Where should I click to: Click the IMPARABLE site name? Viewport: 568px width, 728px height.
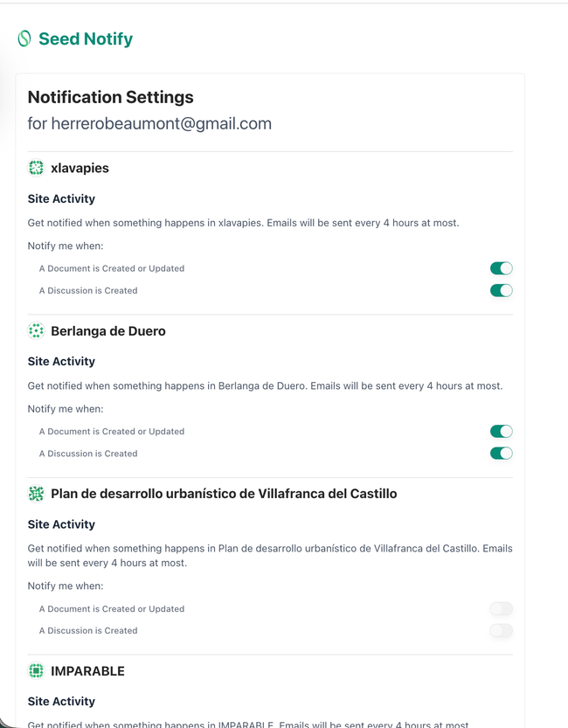87,671
